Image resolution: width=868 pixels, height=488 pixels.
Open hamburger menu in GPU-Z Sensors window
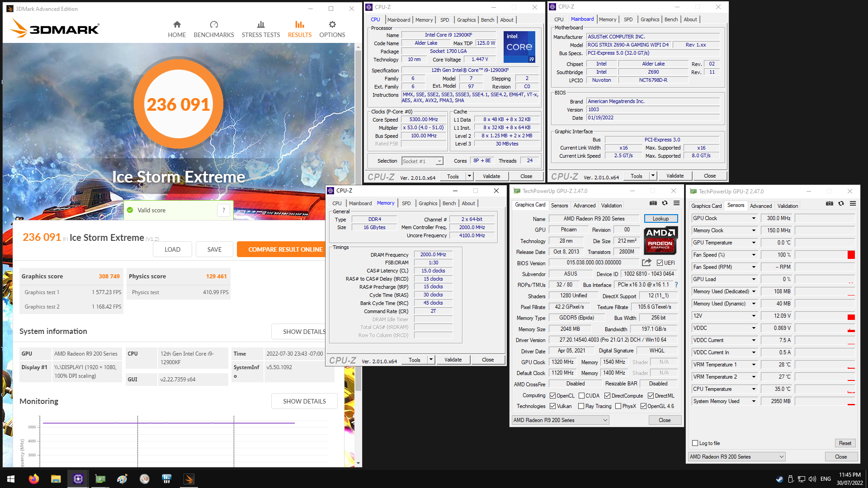[853, 204]
